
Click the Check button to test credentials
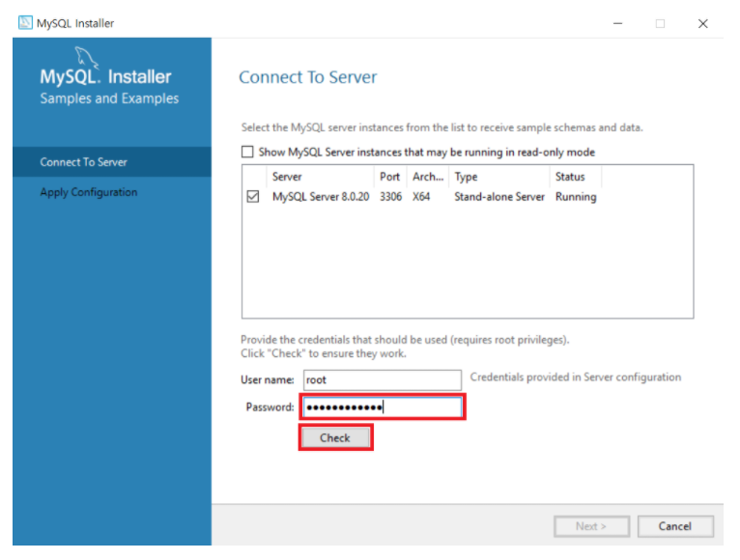pyautogui.click(x=335, y=437)
